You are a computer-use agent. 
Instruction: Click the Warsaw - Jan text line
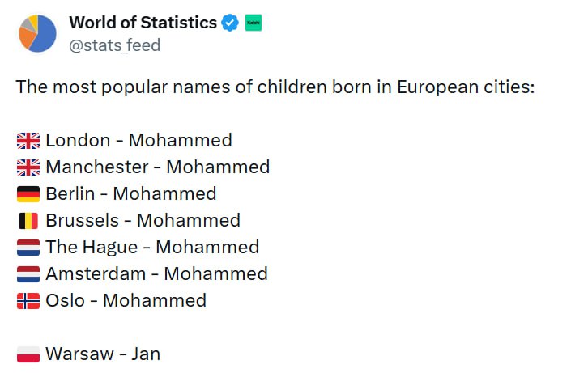tap(103, 354)
